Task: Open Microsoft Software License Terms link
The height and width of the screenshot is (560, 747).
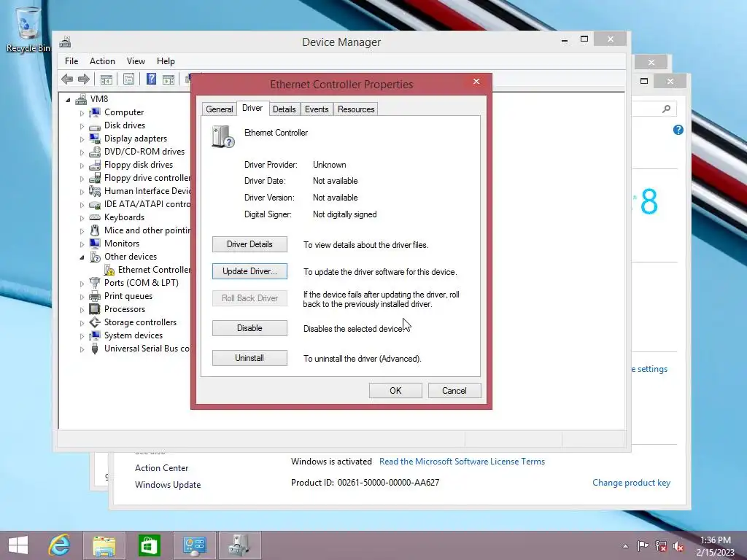Action: [x=462, y=462]
